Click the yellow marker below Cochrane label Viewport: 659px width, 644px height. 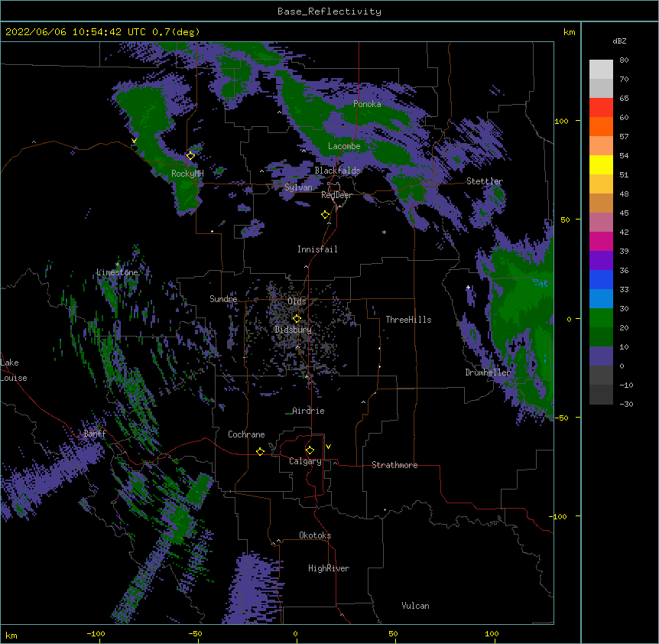click(260, 451)
